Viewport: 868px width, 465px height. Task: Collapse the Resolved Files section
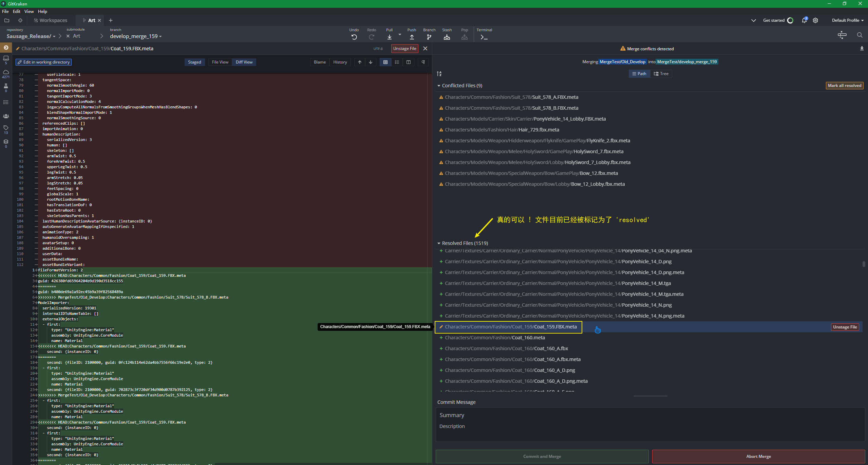tap(439, 243)
